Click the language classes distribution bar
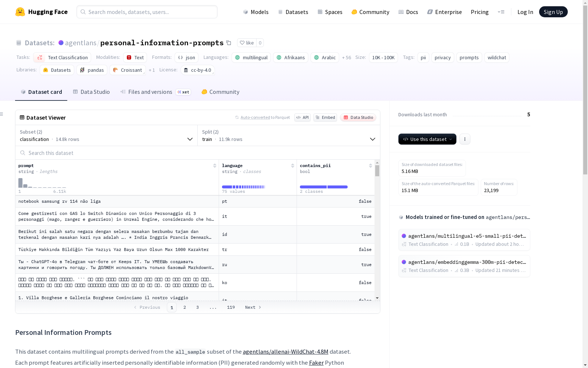 coord(243,187)
